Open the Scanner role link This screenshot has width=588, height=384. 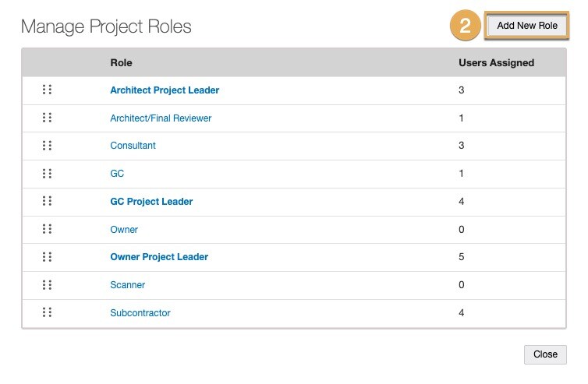(x=127, y=285)
